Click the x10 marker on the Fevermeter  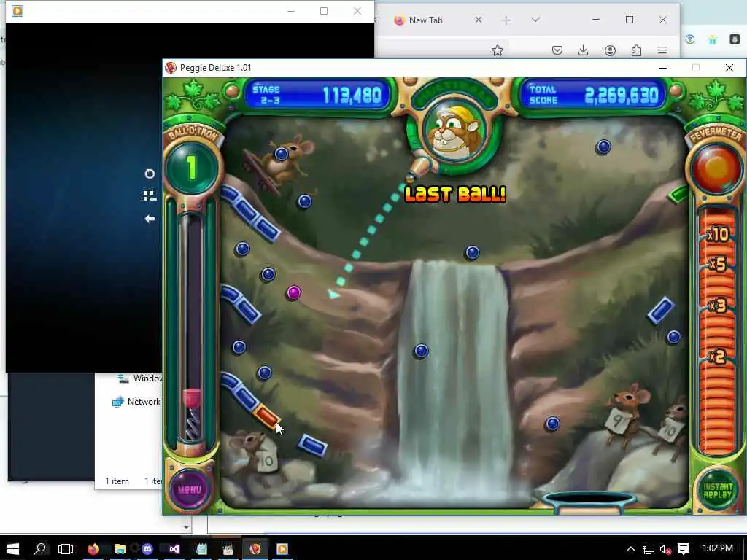[718, 235]
